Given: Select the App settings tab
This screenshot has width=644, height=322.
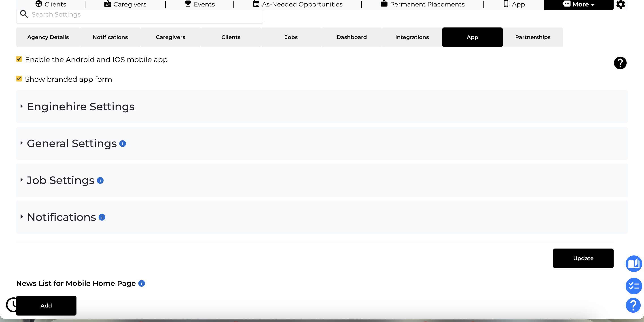Looking at the screenshot, I should pos(472,37).
